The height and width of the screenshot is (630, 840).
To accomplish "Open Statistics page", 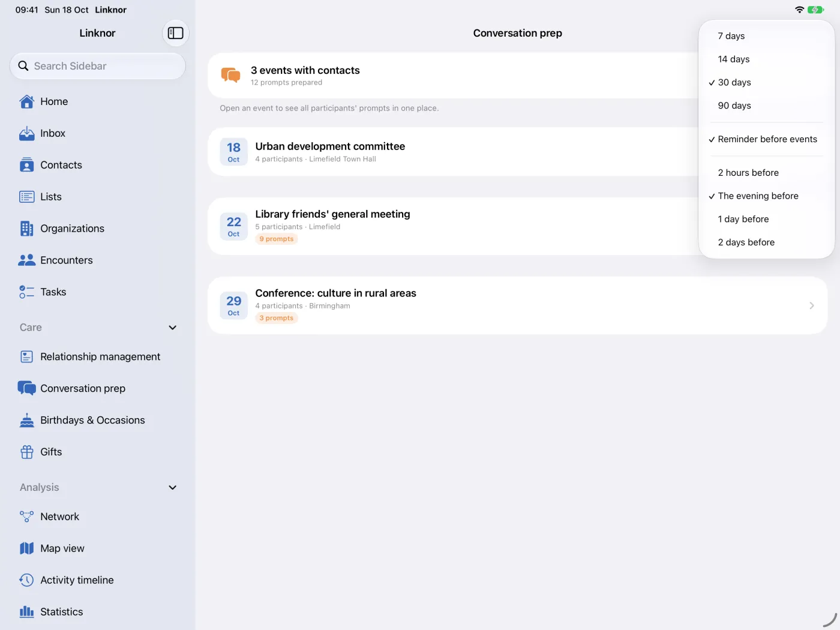I will [x=98, y=611].
